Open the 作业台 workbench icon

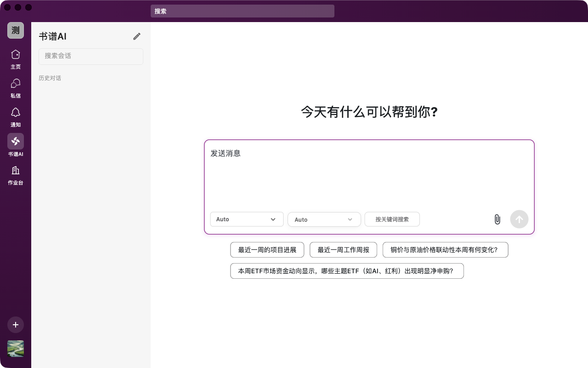point(16,170)
